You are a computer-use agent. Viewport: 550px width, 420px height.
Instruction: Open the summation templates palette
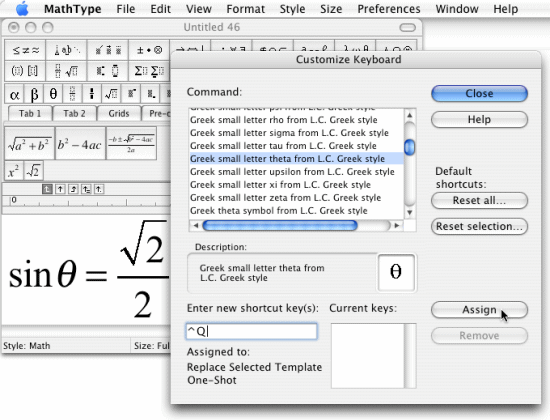[x=149, y=71]
